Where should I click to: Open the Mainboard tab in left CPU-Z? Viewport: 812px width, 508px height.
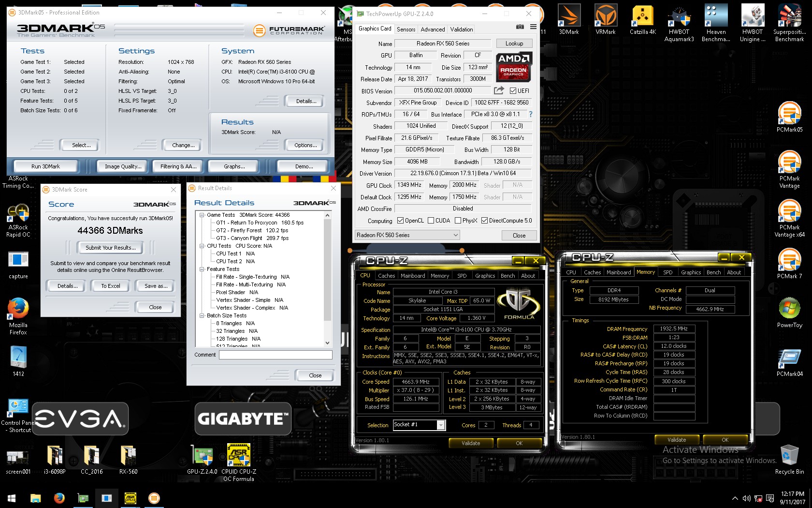click(x=413, y=276)
